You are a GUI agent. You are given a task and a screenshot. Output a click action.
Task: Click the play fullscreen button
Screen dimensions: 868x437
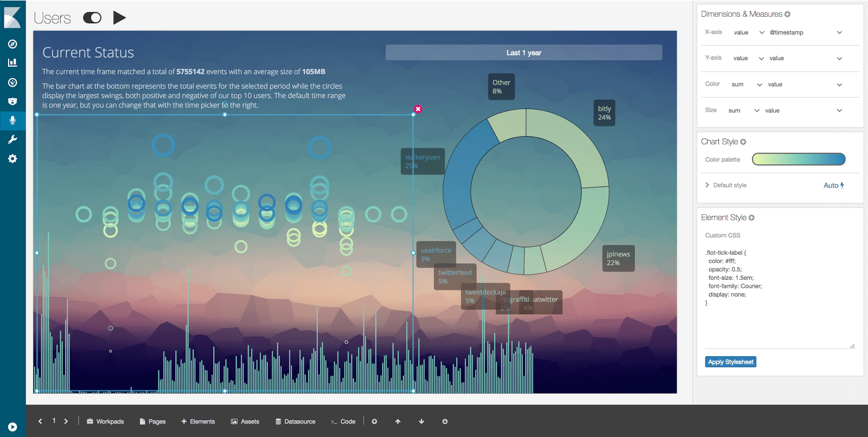pos(119,18)
